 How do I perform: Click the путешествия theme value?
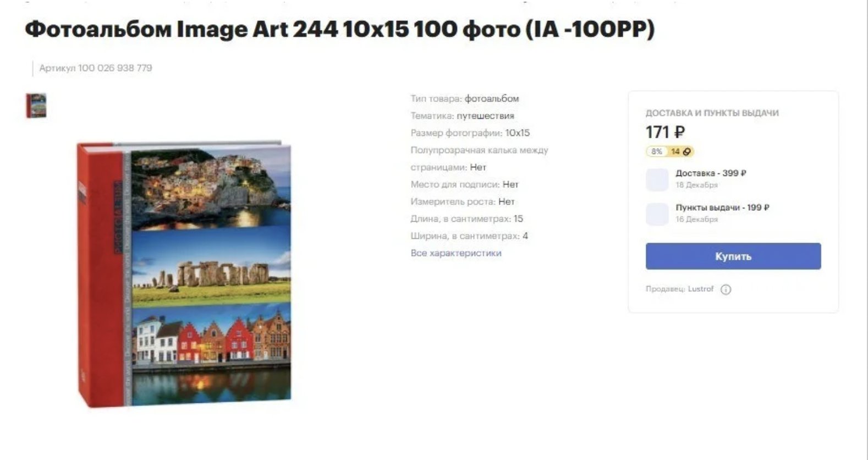[x=485, y=116]
